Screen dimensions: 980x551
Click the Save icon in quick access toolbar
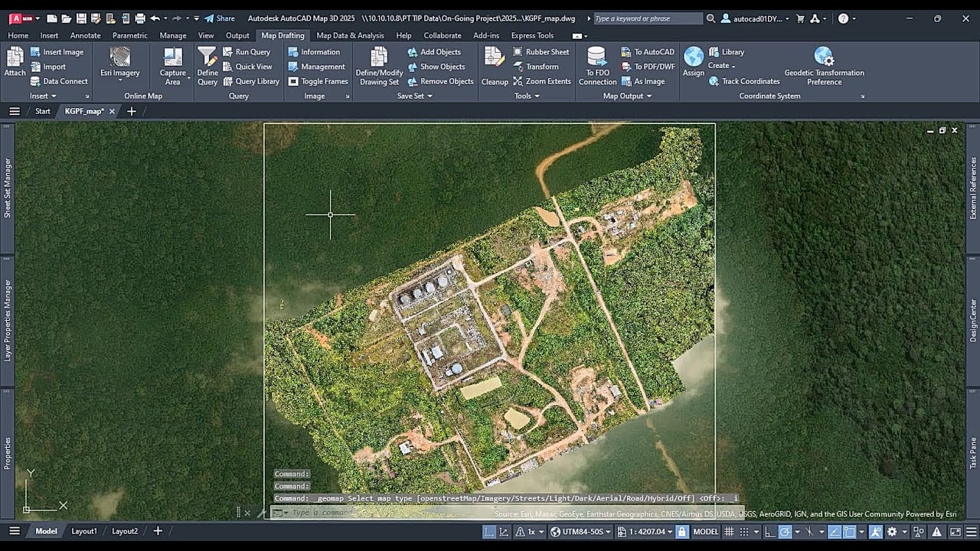click(82, 18)
